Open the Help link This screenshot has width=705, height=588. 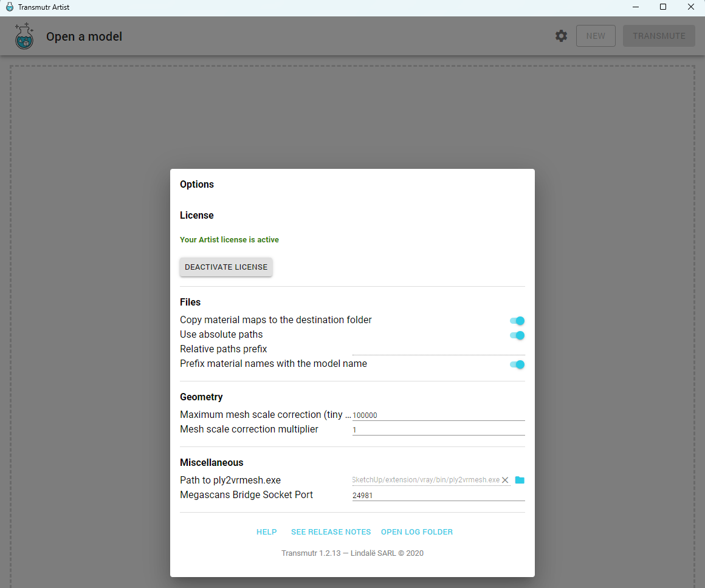[266, 532]
